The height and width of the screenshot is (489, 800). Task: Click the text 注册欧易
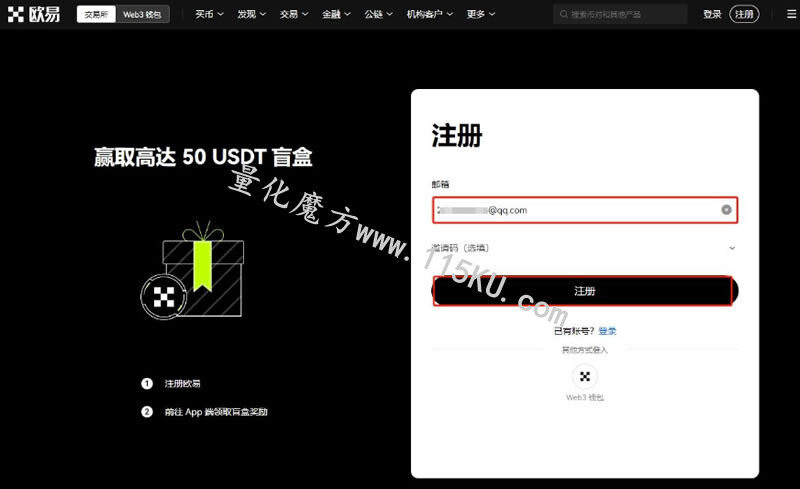tap(183, 383)
